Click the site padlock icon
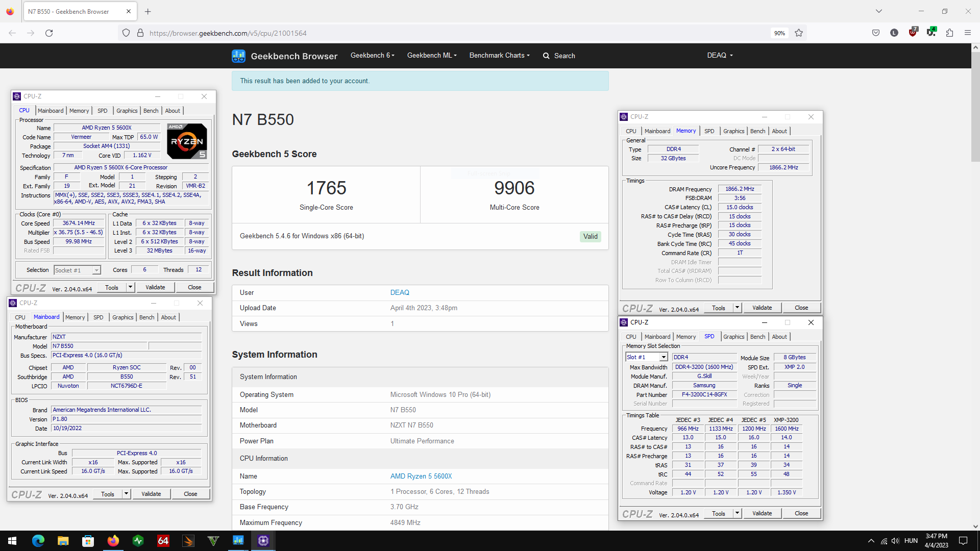 (140, 33)
